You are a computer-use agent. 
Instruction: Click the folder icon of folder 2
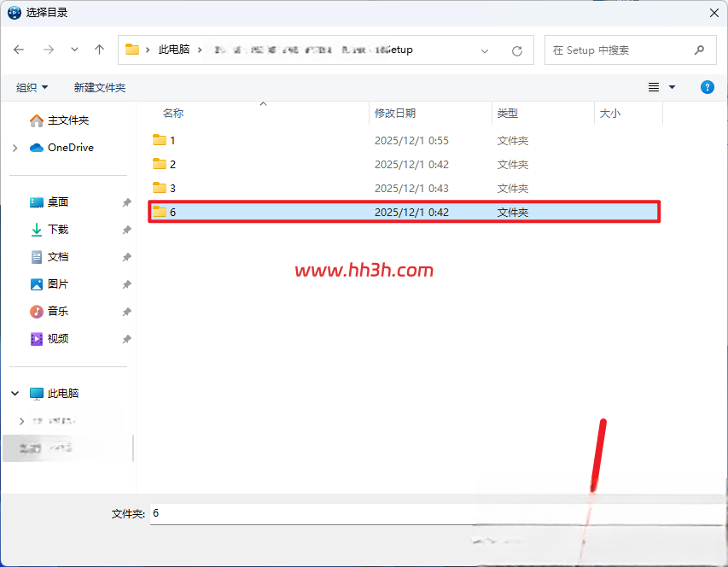160,164
